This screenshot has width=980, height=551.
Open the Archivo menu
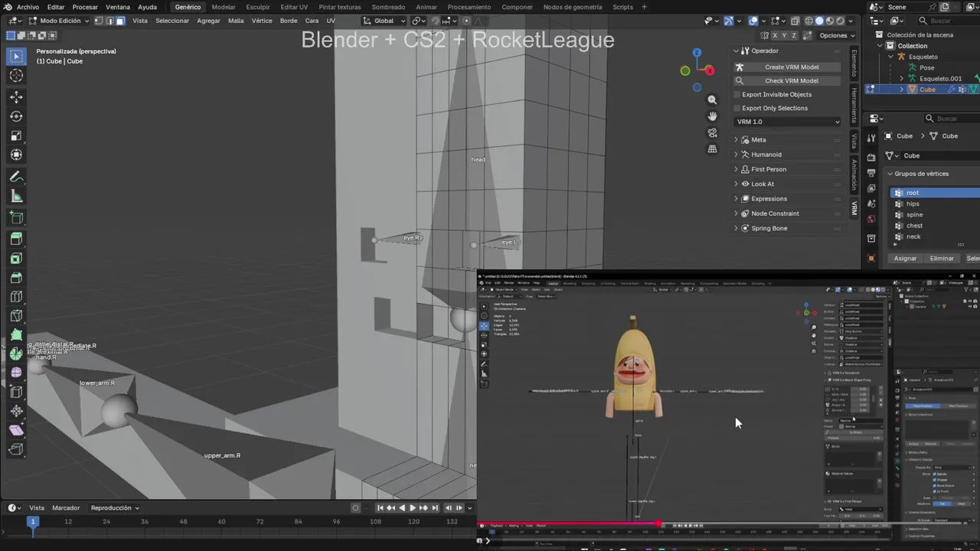tap(28, 7)
